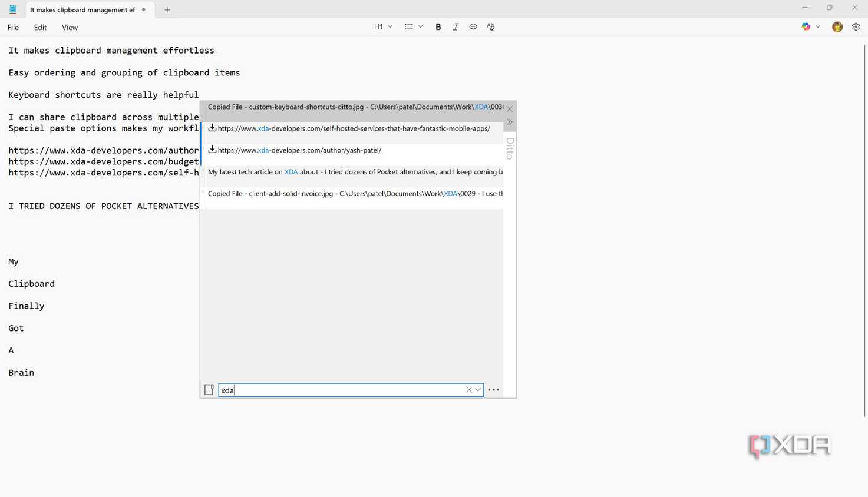Open the View menu
Image resolution: width=868 pixels, height=497 pixels.
coord(70,28)
